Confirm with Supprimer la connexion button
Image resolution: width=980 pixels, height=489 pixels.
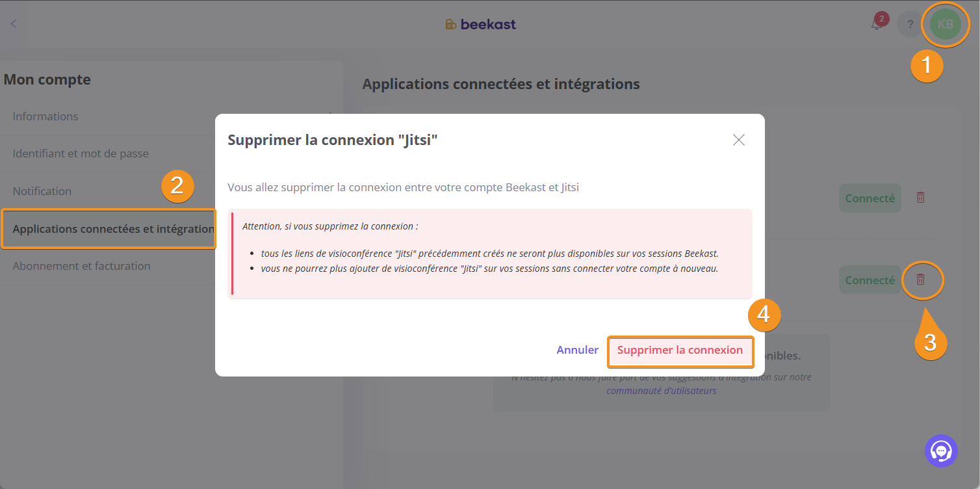(x=680, y=350)
